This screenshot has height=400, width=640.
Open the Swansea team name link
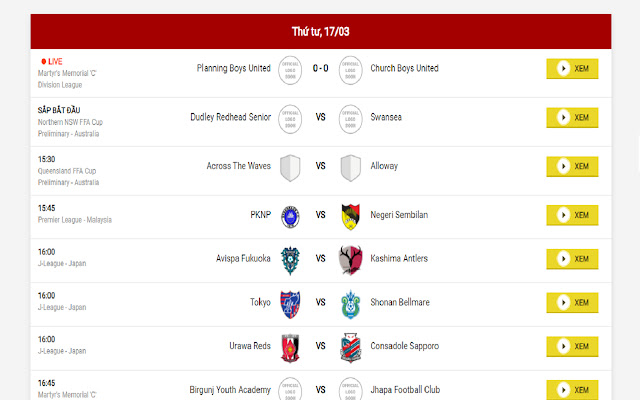[x=386, y=117]
